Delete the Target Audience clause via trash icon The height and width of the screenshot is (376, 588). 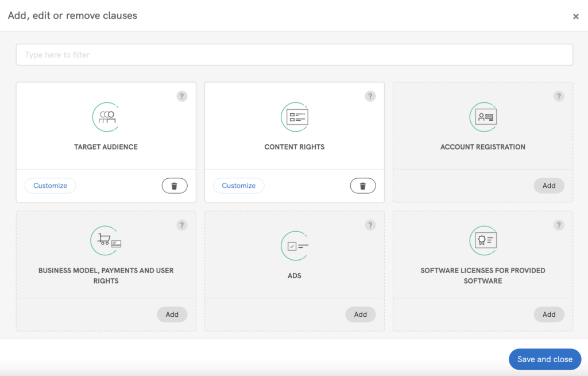175,186
